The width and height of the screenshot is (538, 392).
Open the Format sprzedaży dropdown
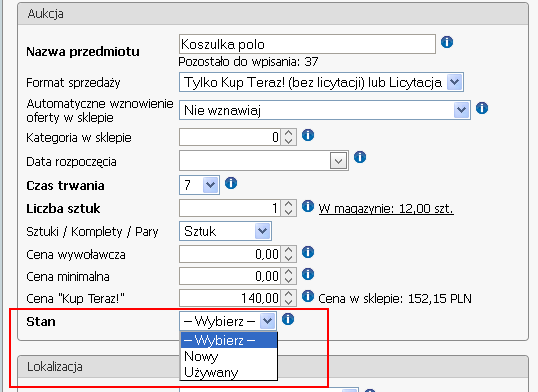[x=321, y=82]
